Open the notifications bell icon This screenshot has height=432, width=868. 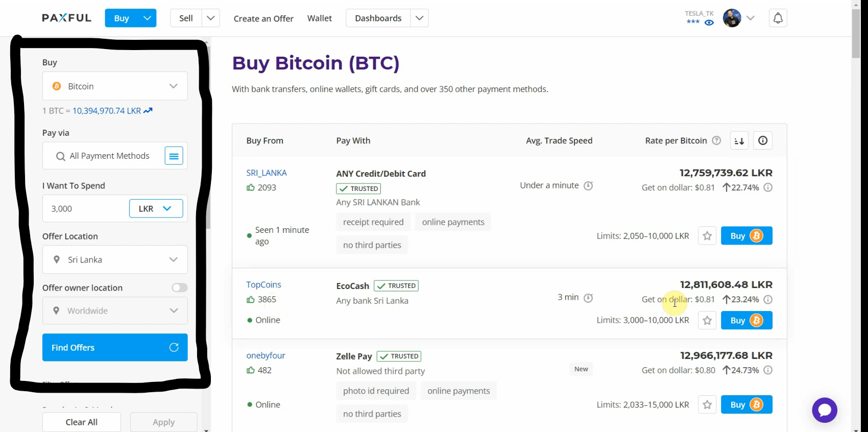(x=778, y=18)
